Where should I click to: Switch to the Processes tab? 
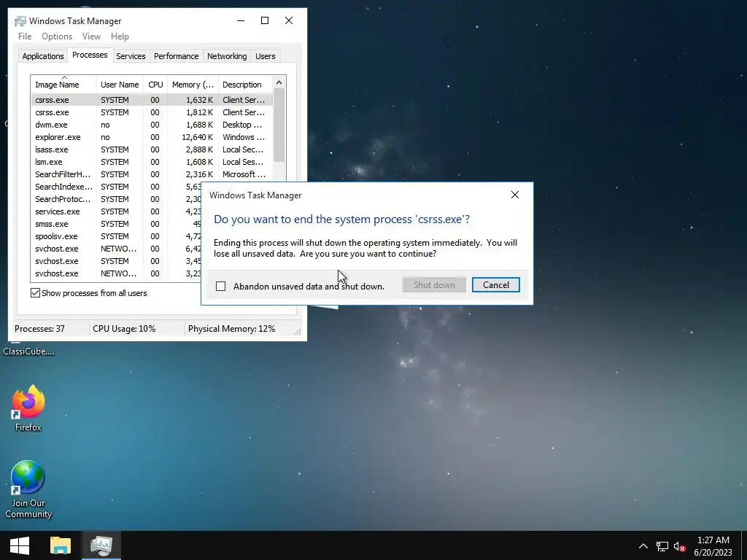[90, 55]
